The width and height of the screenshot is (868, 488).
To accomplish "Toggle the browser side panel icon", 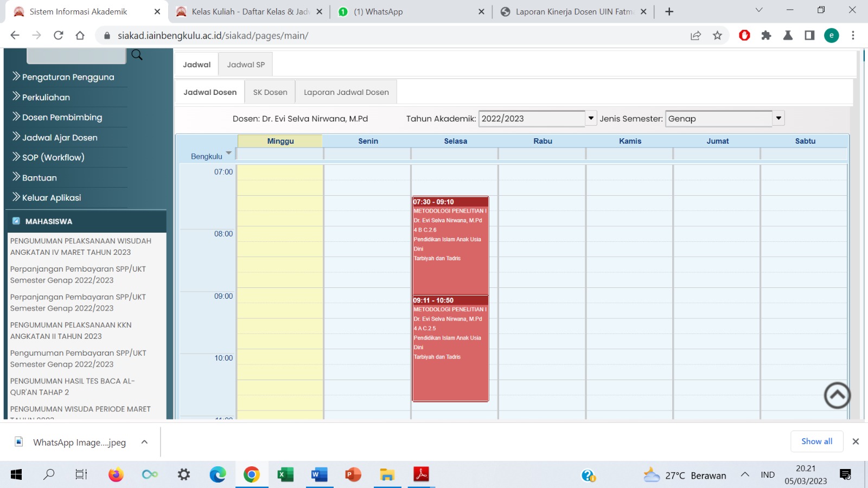I will pos(809,36).
